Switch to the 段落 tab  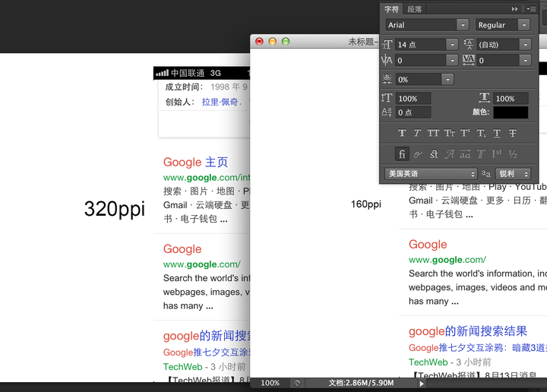coord(415,9)
